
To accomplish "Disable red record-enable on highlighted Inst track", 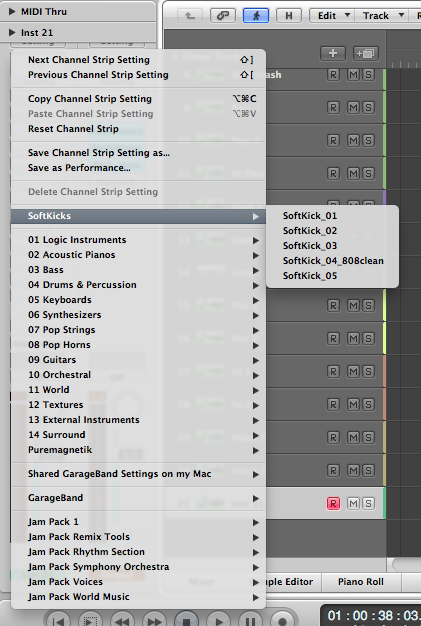I will (333, 503).
